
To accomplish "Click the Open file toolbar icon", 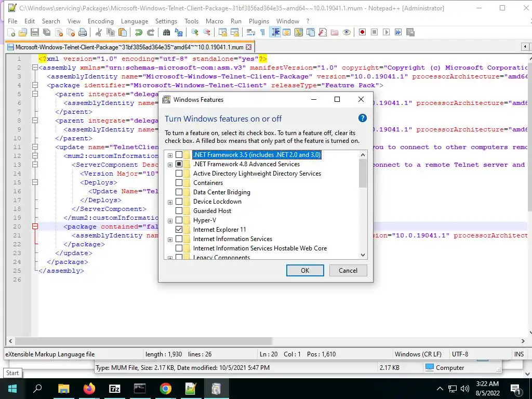I will (x=23, y=32).
